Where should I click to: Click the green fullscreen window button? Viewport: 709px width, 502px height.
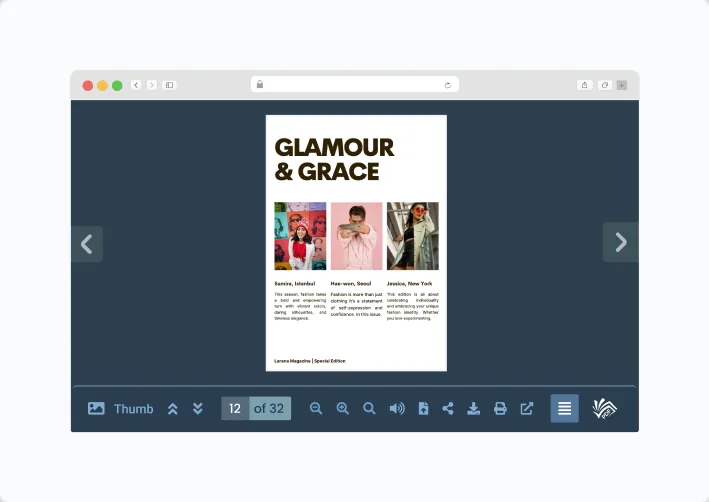117,85
